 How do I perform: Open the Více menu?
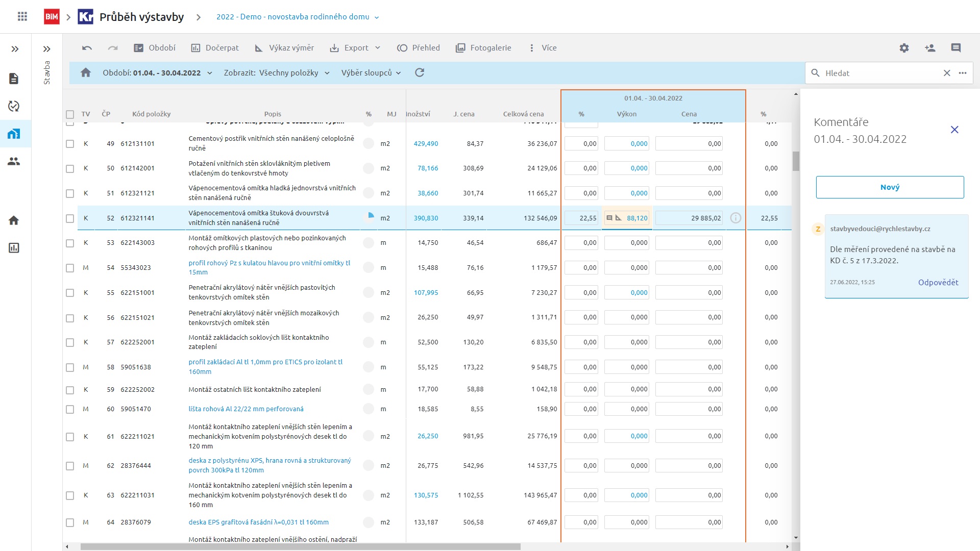543,48
